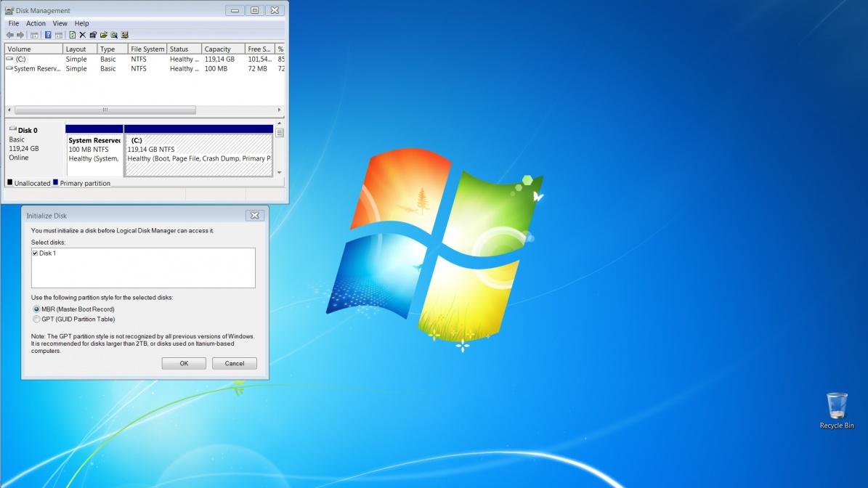Click the horizontal scrollbar in volume list
868x488 pixels.
(105, 110)
